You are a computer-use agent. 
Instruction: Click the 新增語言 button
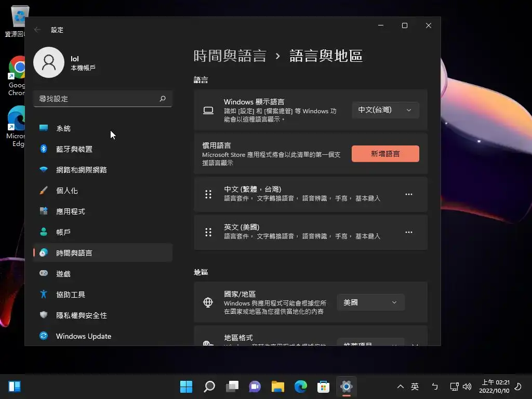[385, 154]
